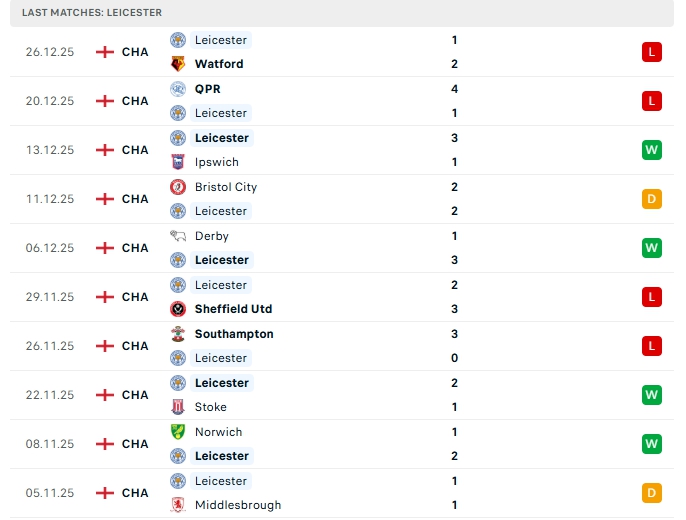Click the green W badge for Ipswich match
The height and width of the screenshot is (520, 686).
[x=652, y=150]
